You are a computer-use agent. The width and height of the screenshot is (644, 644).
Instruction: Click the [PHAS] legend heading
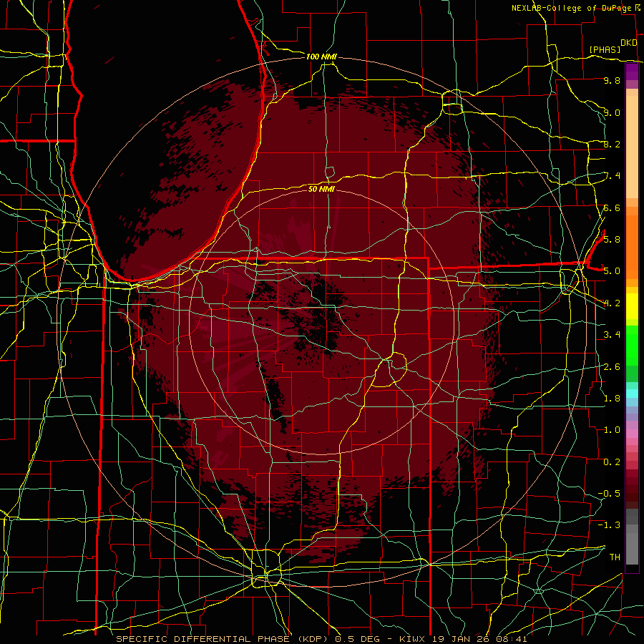coord(605,49)
